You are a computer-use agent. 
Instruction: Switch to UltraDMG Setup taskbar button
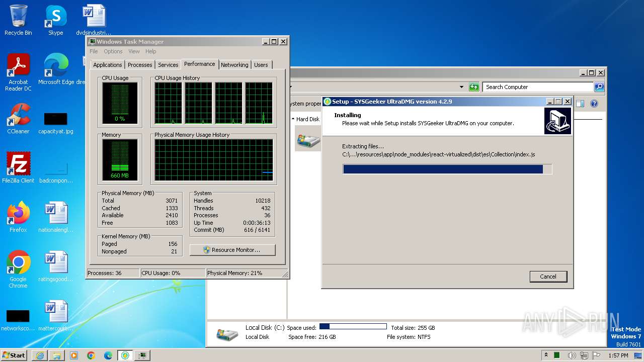[125, 355]
